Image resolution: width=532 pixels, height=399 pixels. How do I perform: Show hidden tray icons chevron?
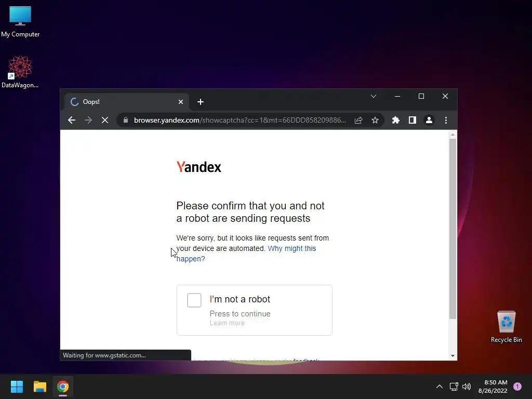(x=440, y=387)
